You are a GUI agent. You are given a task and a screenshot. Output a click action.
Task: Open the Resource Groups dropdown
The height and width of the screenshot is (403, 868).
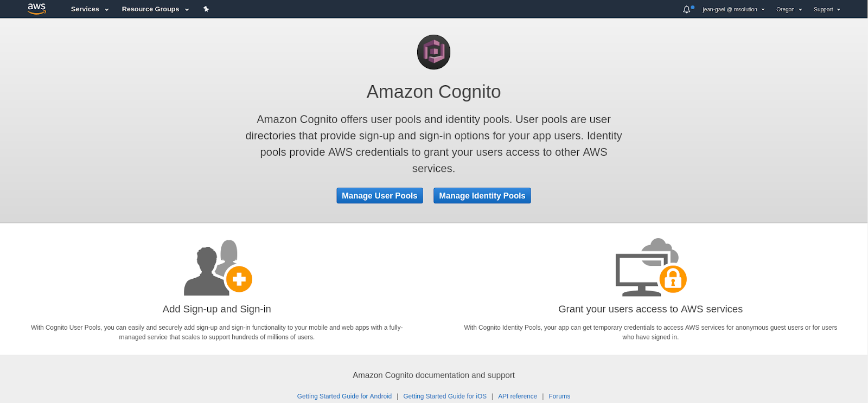[155, 9]
